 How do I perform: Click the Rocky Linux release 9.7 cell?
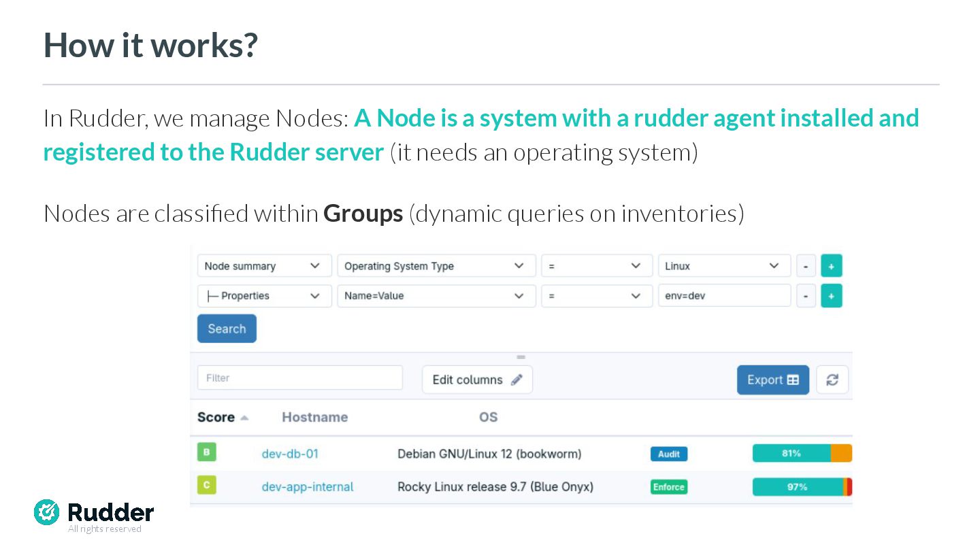[x=495, y=487]
